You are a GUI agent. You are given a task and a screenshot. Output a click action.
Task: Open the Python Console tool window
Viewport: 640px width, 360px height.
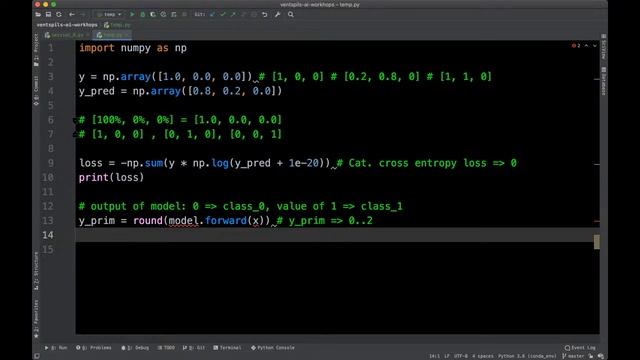tap(273, 348)
